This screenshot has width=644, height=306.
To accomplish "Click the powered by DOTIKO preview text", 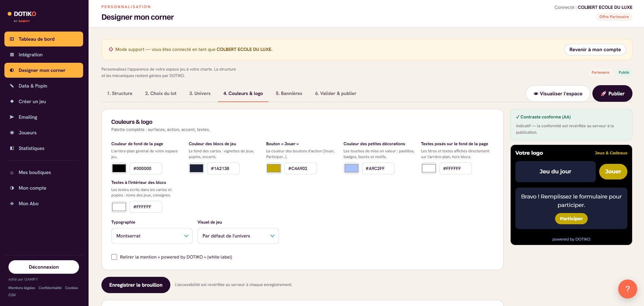I will tap(571, 240).
